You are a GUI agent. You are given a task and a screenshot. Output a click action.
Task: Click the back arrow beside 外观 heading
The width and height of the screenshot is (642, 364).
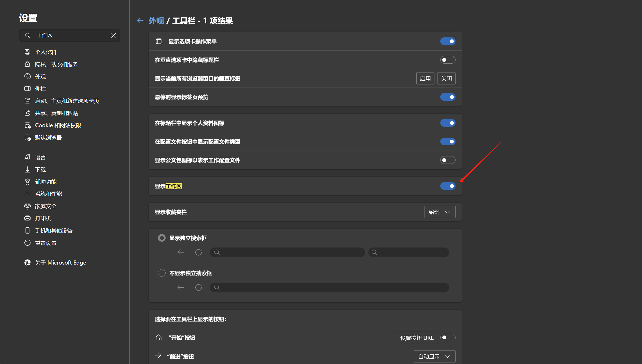coord(140,21)
